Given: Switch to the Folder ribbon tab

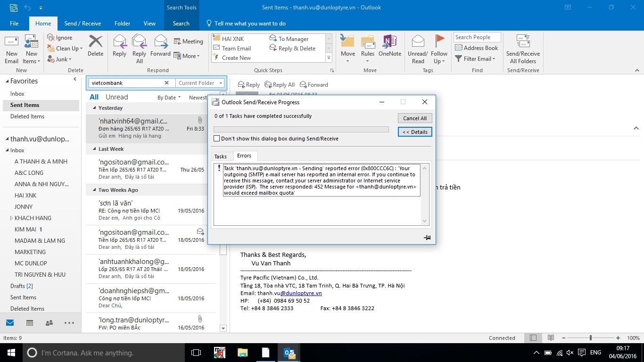Looking at the screenshot, I should coord(122,23).
